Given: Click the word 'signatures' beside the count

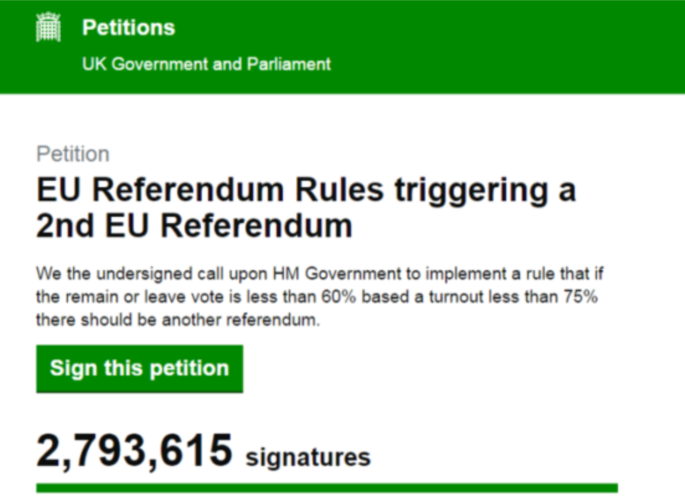Looking at the screenshot, I should pyautogui.click(x=308, y=458).
